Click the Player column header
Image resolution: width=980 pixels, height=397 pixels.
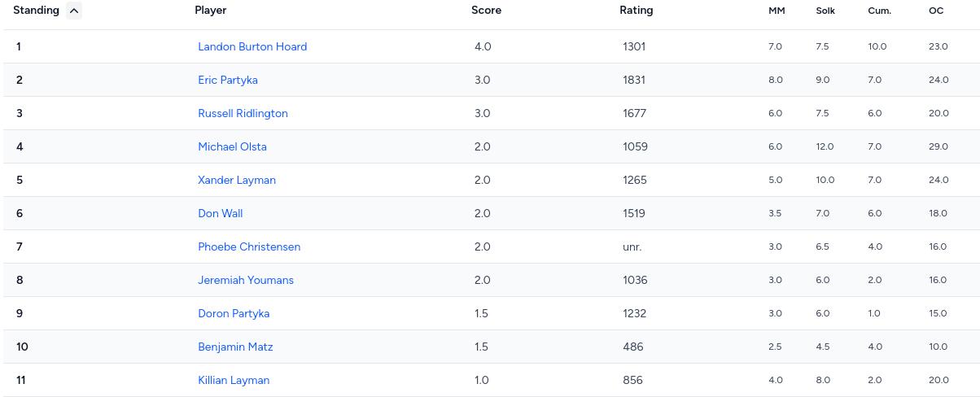click(211, 11)
